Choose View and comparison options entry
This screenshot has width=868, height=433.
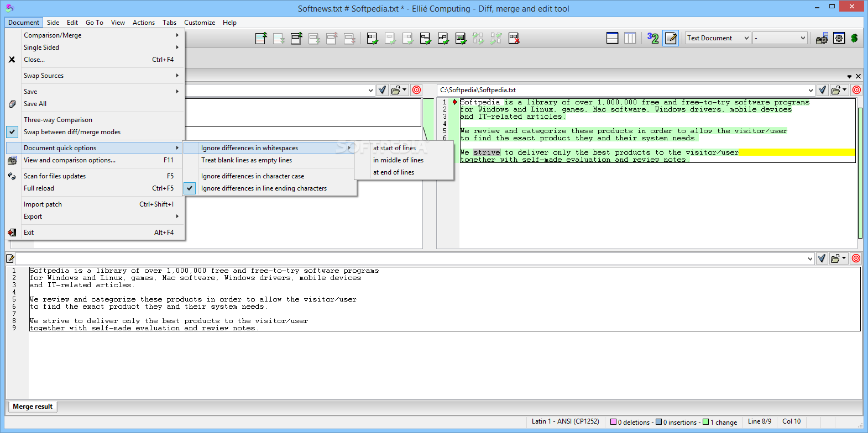(95, 160)
